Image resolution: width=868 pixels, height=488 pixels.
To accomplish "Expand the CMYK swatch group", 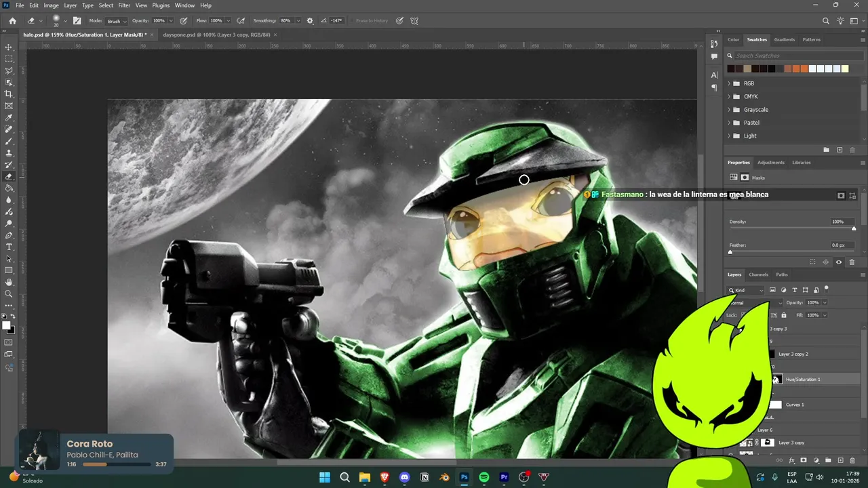I will pyautogui.click(x=730, y=96).
